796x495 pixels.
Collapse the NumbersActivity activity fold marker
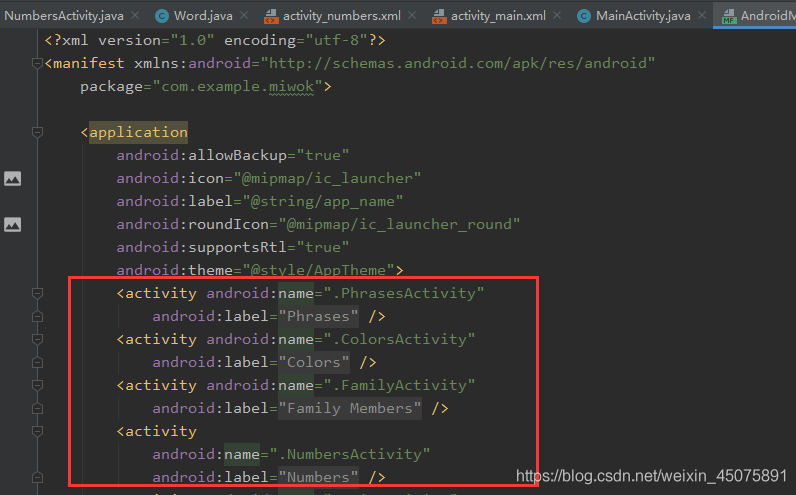tap(37, 432)
